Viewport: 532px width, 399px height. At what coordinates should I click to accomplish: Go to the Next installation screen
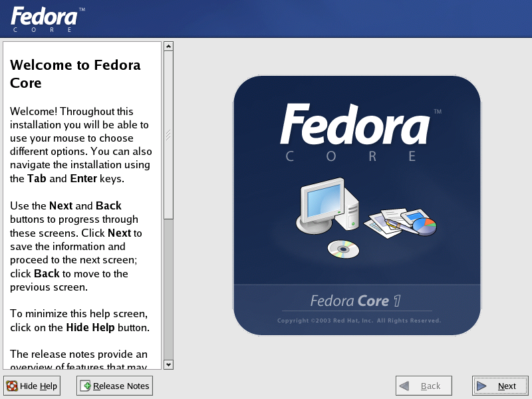pyautogui.click(x=500, y=386)
